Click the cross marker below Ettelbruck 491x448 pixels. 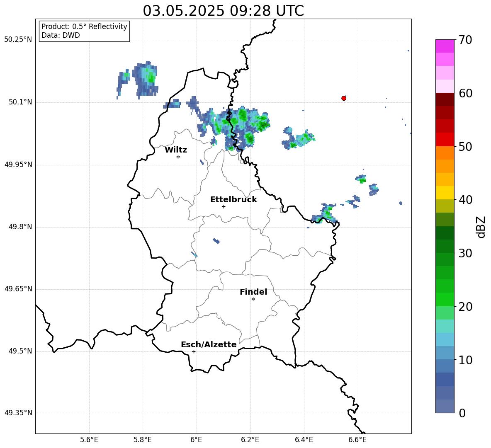click(x=224, y=206)
